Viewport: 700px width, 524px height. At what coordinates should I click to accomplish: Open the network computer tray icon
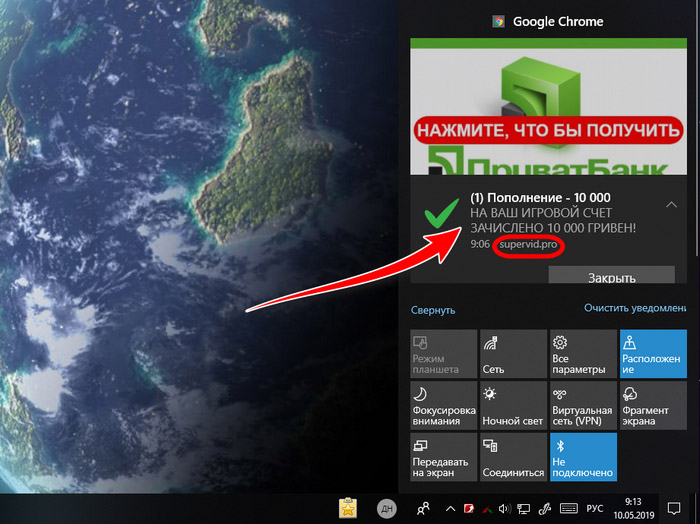click(x=523, y=508)
